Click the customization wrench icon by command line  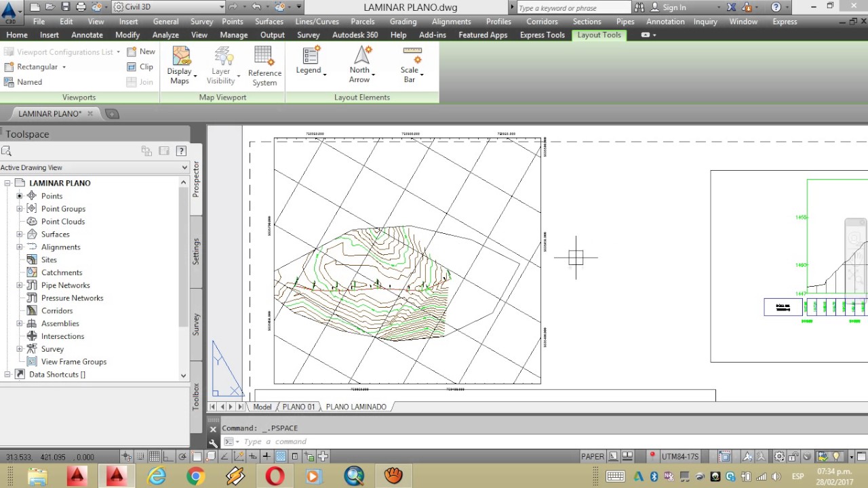213,442
